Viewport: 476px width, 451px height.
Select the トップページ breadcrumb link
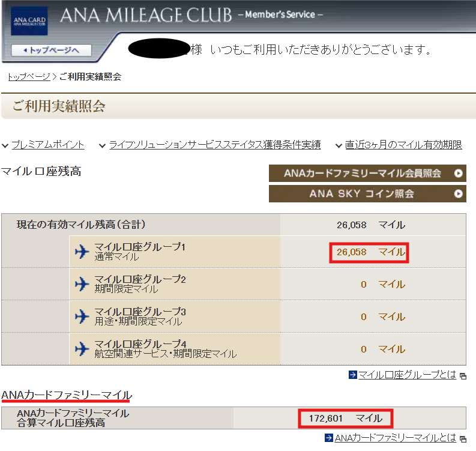click(x=28, y=77)
